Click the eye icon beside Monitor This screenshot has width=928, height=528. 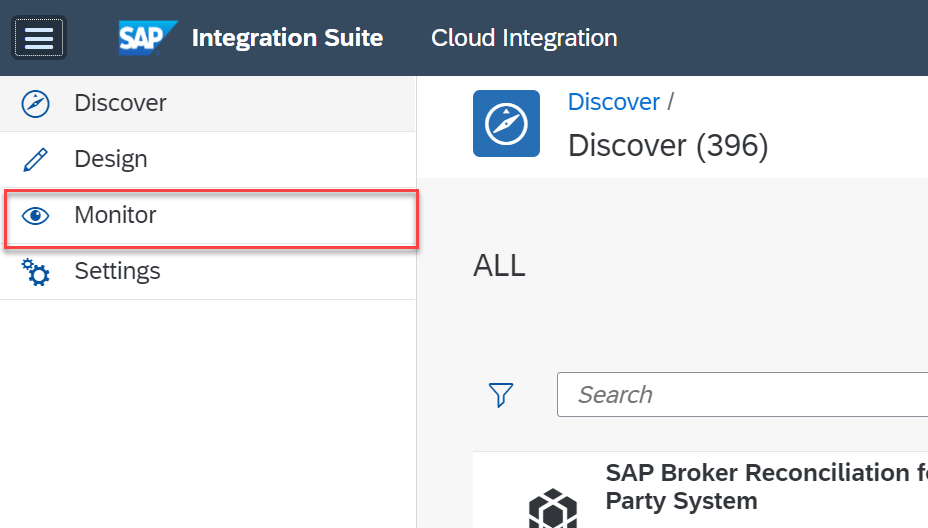point(36,216)
